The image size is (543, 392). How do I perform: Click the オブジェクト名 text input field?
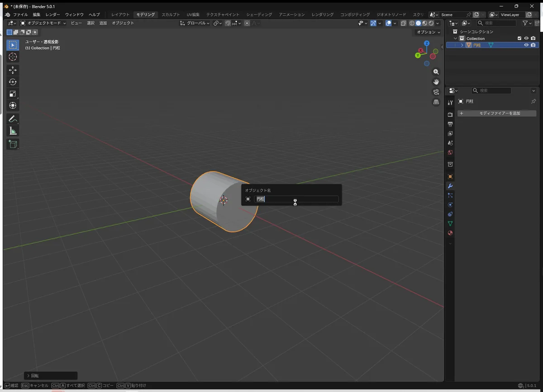(x=296, y=199)
